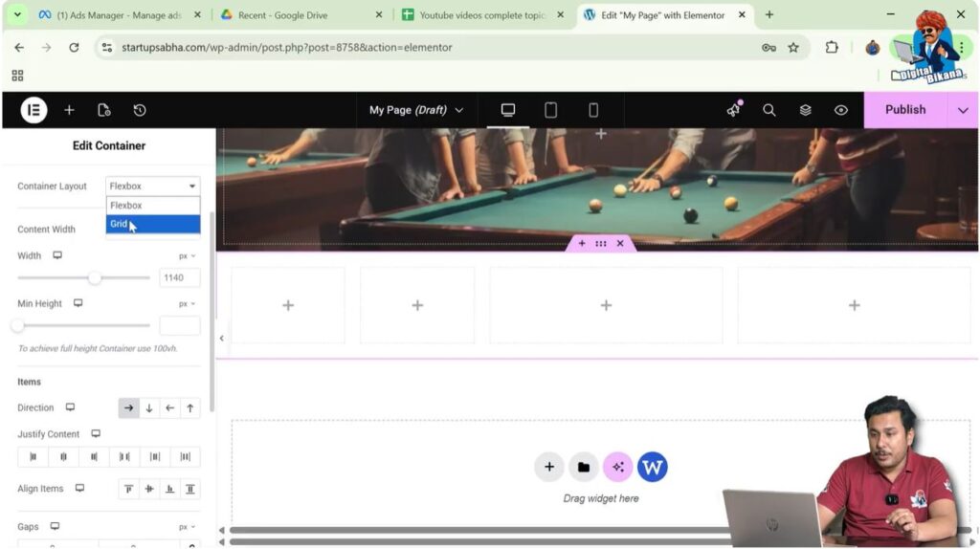
Task: Align items to center
Action: (x=149, y=489)
